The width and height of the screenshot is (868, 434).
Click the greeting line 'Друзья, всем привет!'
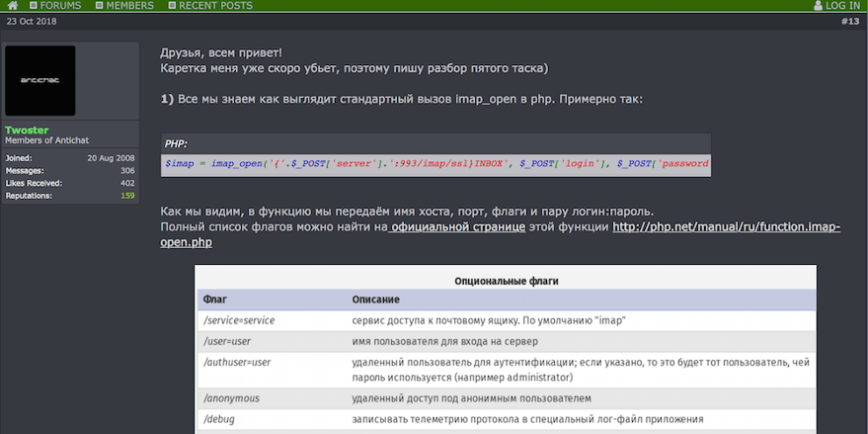[221, 53]
